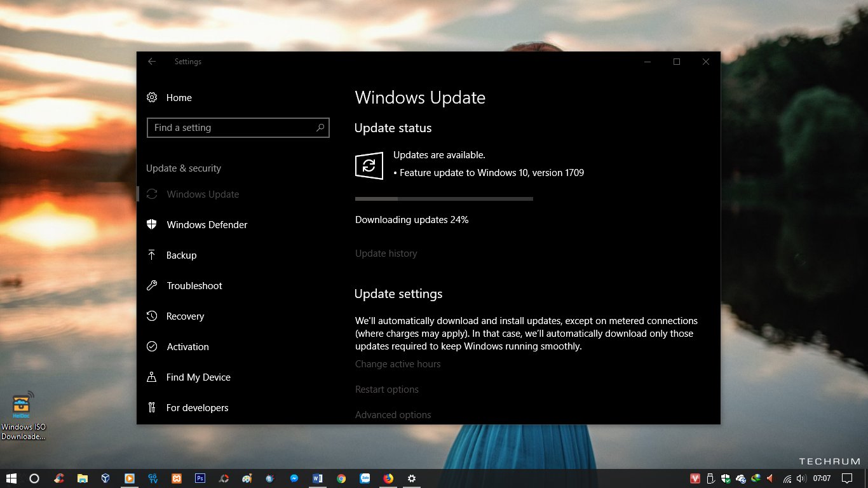Click the 07:07 taskbar clock
This screenshot has width=868, height=488.
click(x=822, y=478)
